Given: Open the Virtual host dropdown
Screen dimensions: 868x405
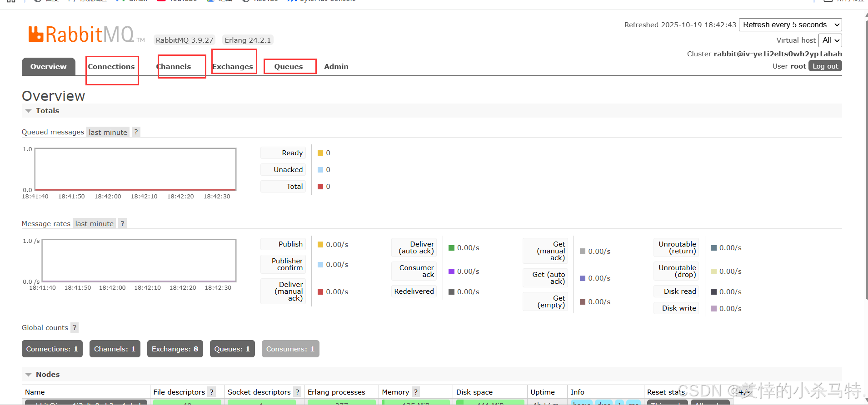Looking at the screenshot, I should tap(830, 40).
